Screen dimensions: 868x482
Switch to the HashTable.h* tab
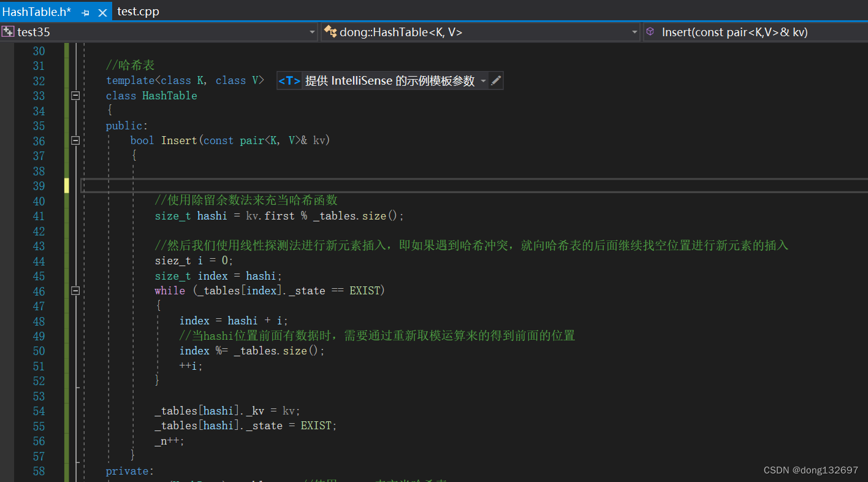[37, 12]
